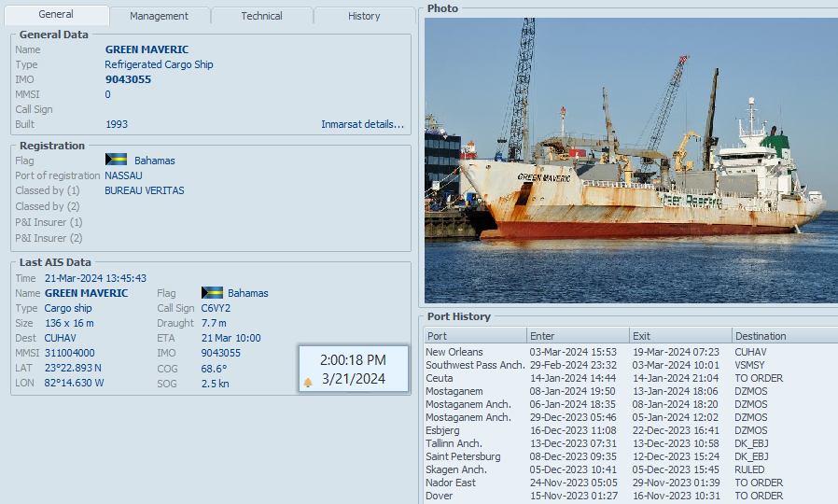Click the latitude value 23°22.893 N
Image resolution: width=838 pixels, height=504 pixels.
pos(73,368)
